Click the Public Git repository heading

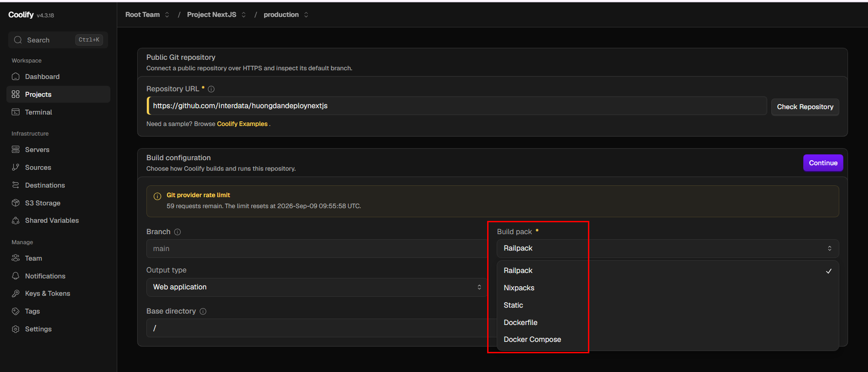181,58
